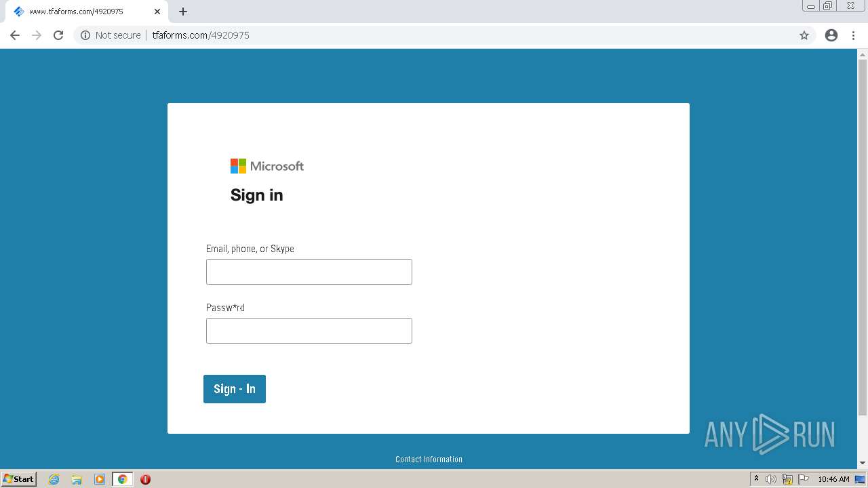This screenshot has width=868, height=488.
Task: Open Chrome's three-dot menu
Action: (853, 35)
